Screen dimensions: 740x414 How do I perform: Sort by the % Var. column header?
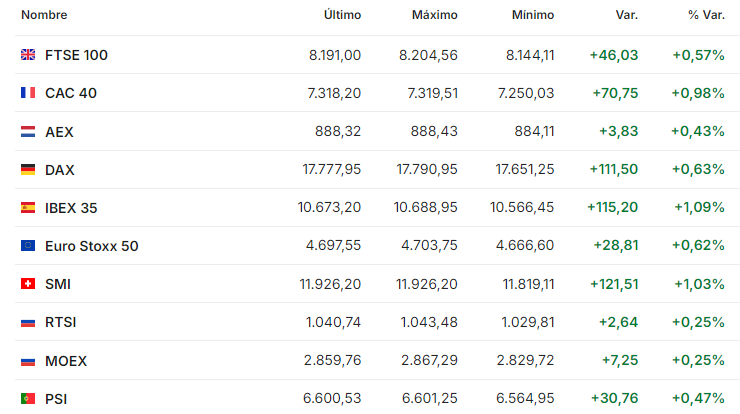tap(706, 15)
